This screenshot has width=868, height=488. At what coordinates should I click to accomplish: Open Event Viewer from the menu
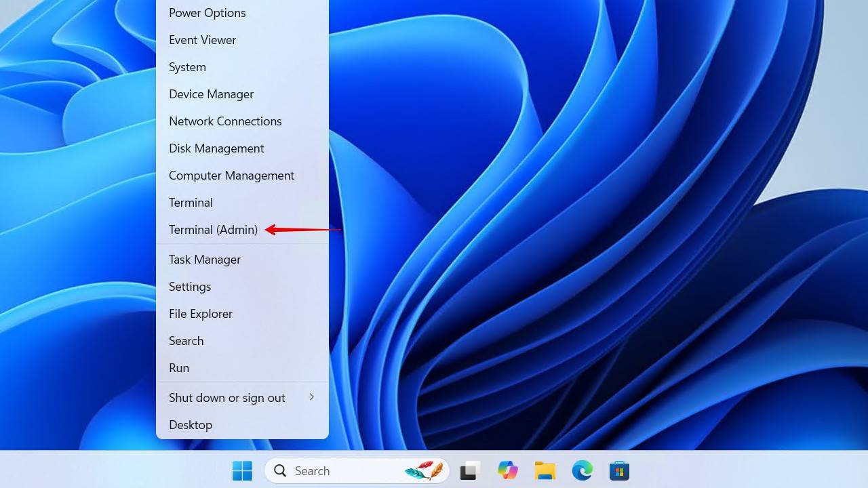click(202, 40)
